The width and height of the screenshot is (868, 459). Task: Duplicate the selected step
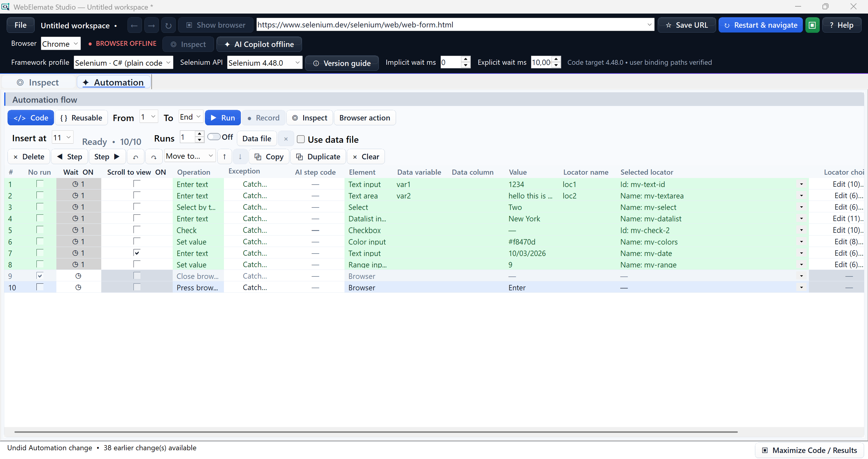pos(318,157)
